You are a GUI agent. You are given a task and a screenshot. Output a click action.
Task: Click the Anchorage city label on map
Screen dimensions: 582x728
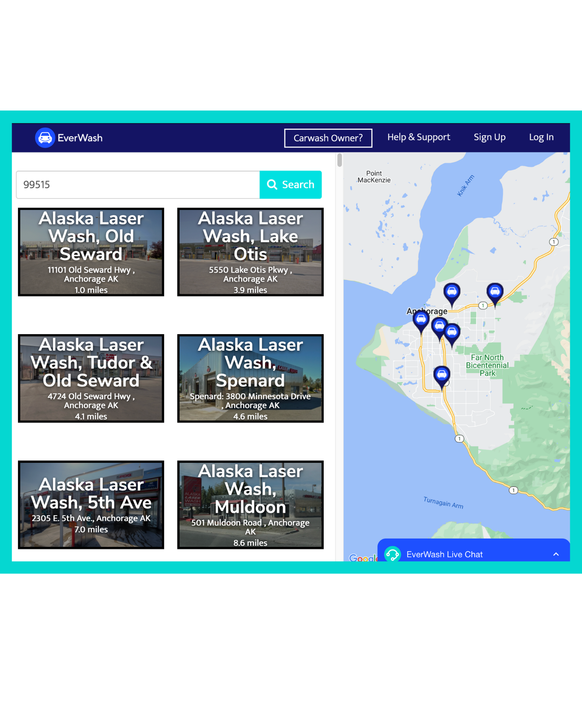(x=427, y=311)
